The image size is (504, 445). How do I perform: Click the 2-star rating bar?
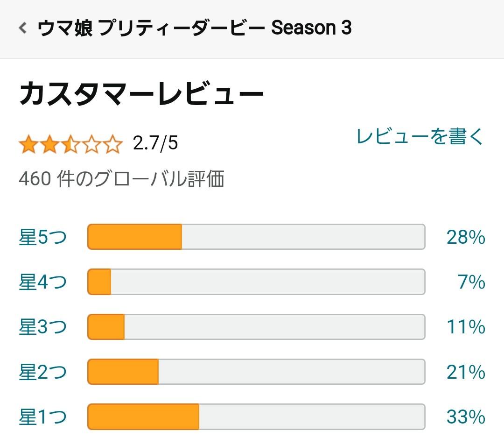256,372
